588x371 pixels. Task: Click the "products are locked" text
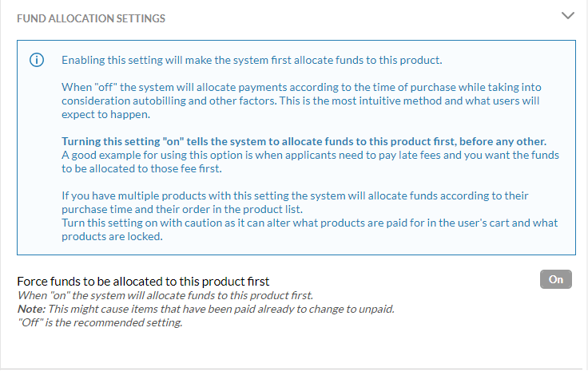113,235
